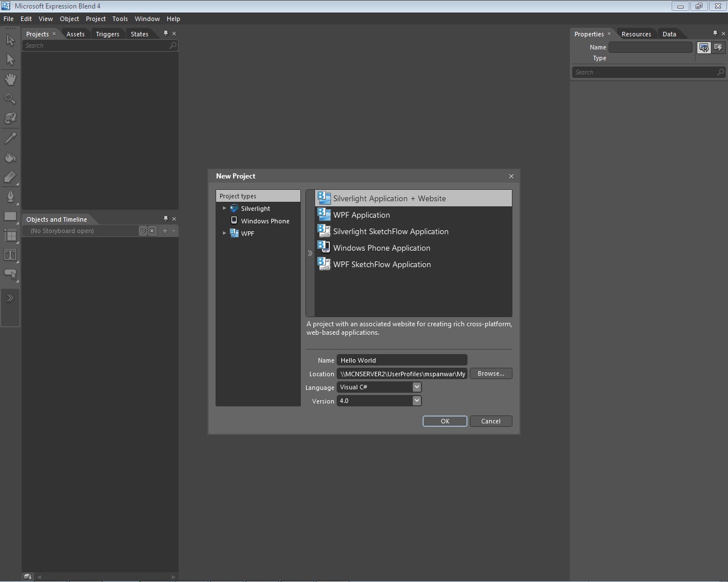The width and height of the screenshot is (728, 582).
Task: Click the Browse button for project location
Action: [490, 373]
